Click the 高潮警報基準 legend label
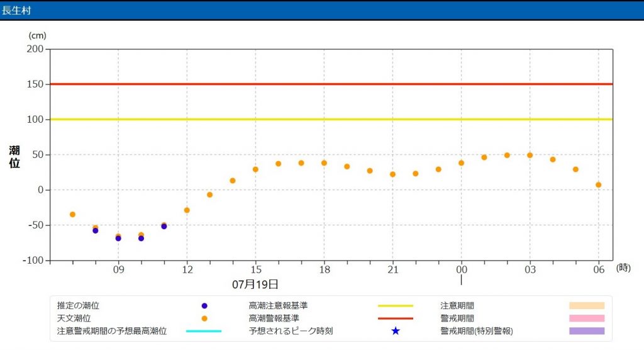This screenshot has height=350, width=644. (x=274, y=319)
